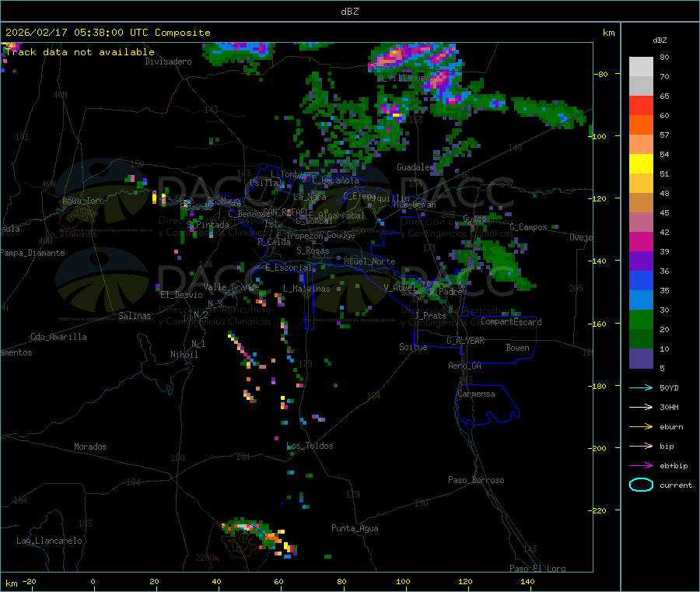Click the Valle_Grande map label

pyautogui.click(x=231, y=287)
